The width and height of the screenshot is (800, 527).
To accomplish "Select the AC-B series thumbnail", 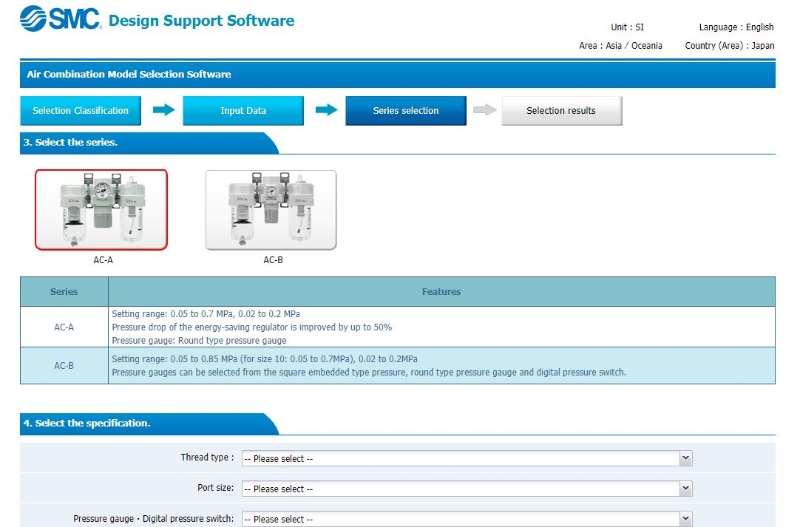I will pyautogui.click(x=271, y=210).
